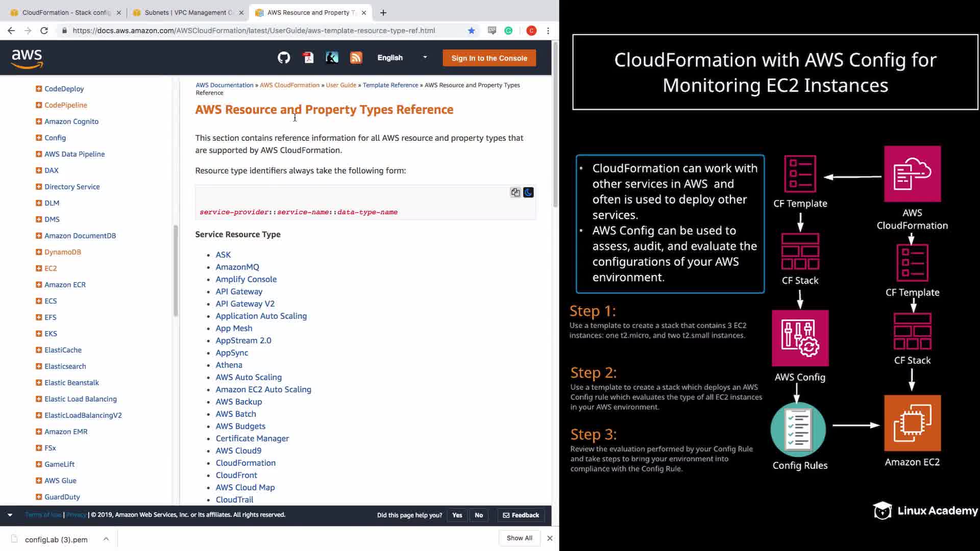Viewport: 980px width, 551px height.
Task: Open the Kindle version icon
Action: pyautogui.click(x=332, y=58)
